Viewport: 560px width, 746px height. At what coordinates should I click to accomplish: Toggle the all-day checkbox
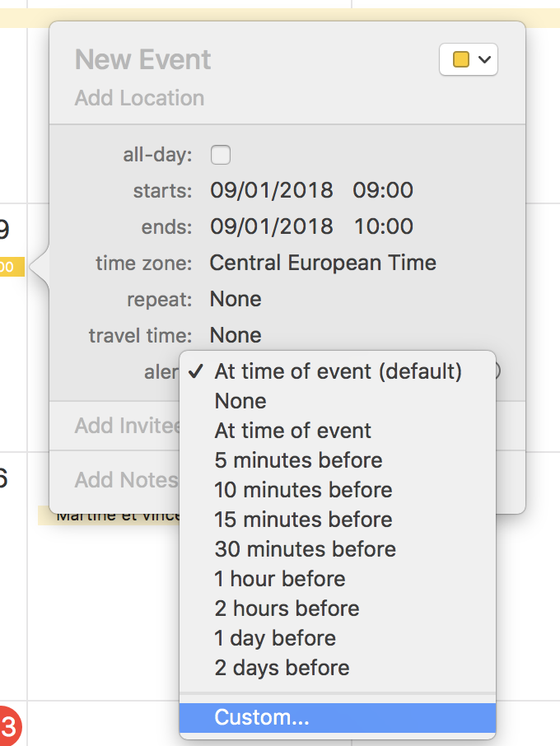pyautogui.click(x=220, y=155)
